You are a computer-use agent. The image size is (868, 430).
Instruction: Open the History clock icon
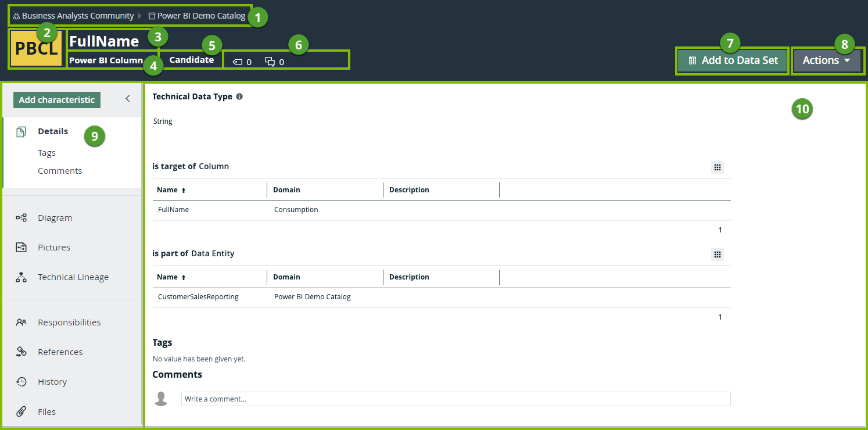(x=21, y=382)
